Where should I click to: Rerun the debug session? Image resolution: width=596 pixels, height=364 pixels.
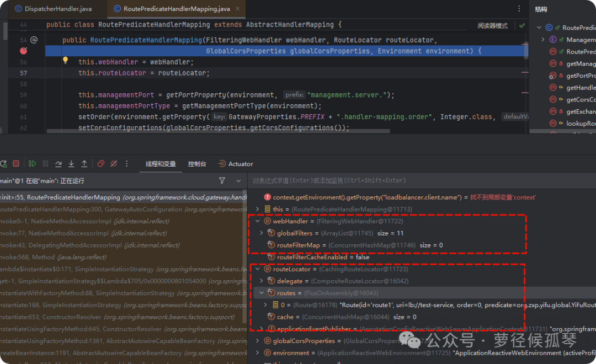click(x=3, y=164)
